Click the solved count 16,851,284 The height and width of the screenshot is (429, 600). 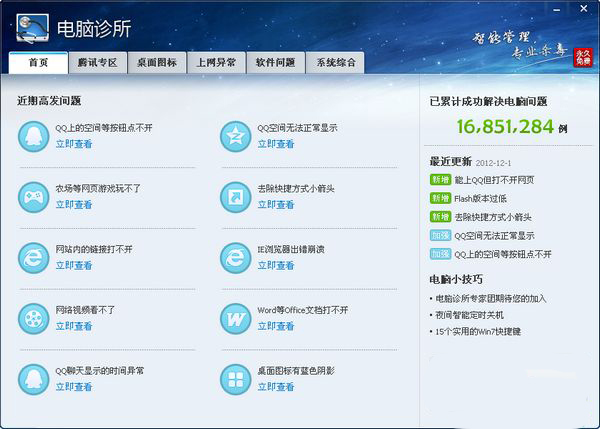tap(505, 126)
